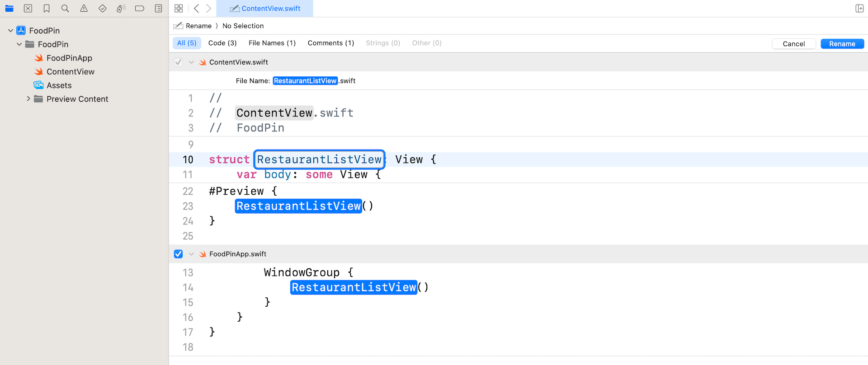Open the Find navigator magnifier icon
This screenshot has width=868, height=365.
click(65, 9)
